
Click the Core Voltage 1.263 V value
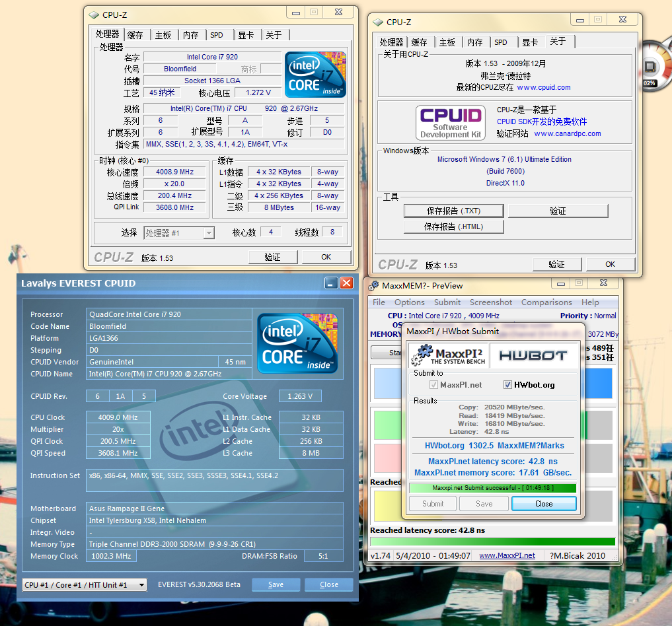pyautogui.click(x=300, y=396)
